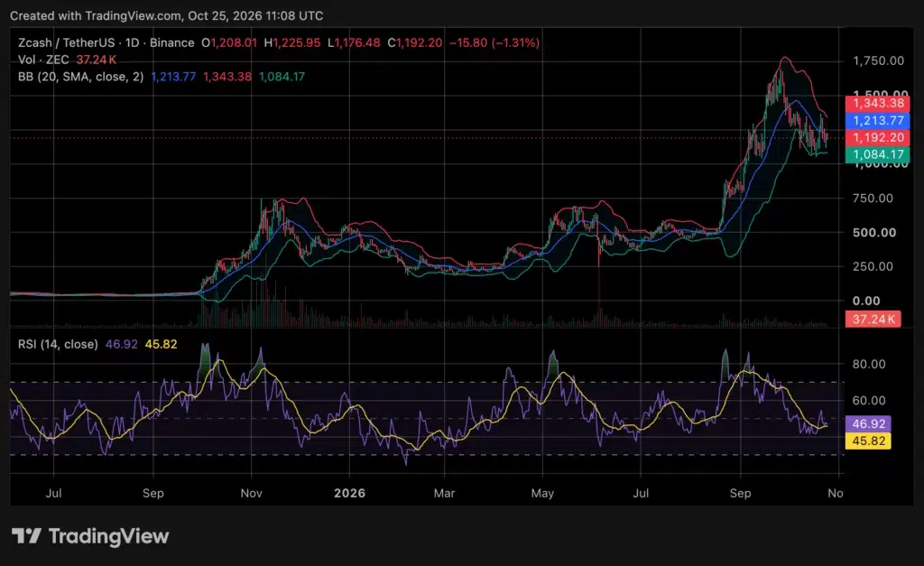Click the volume value 37.24 K in legend
Screen dimensions: 924x566
[96, 60]
